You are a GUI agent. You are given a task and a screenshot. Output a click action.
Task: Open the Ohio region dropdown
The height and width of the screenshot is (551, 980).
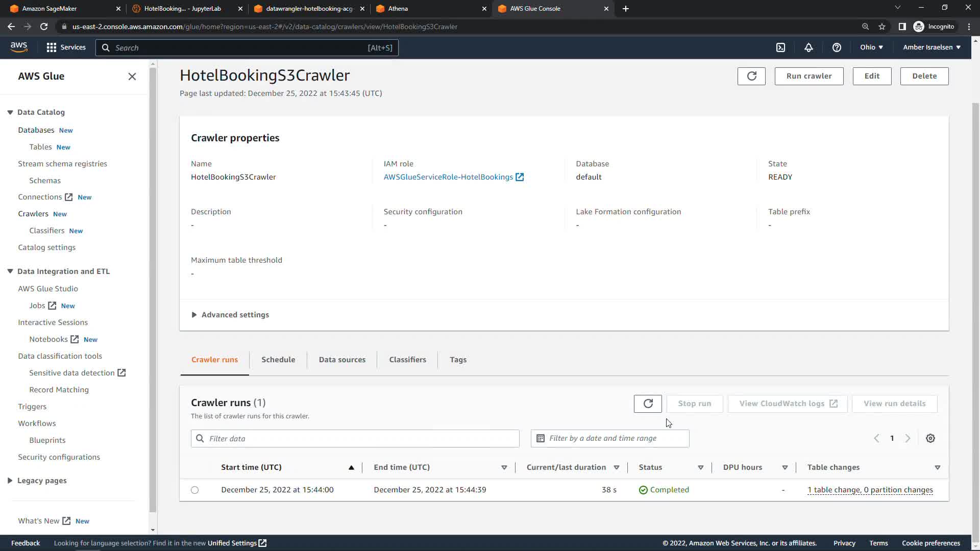click(871, 47)
